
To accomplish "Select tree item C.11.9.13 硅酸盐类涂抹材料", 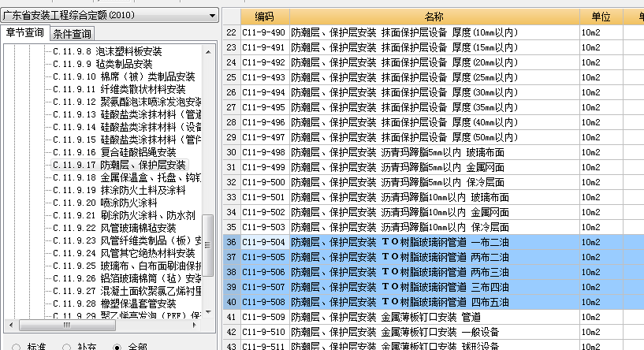I will click(x=127, y=114).
